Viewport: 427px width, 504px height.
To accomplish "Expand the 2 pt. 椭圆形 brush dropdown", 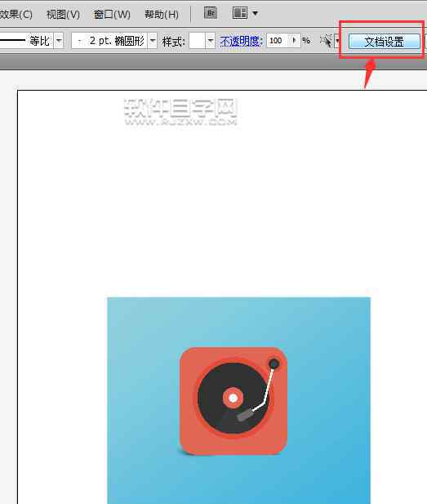I will click(x=153, y=41).
